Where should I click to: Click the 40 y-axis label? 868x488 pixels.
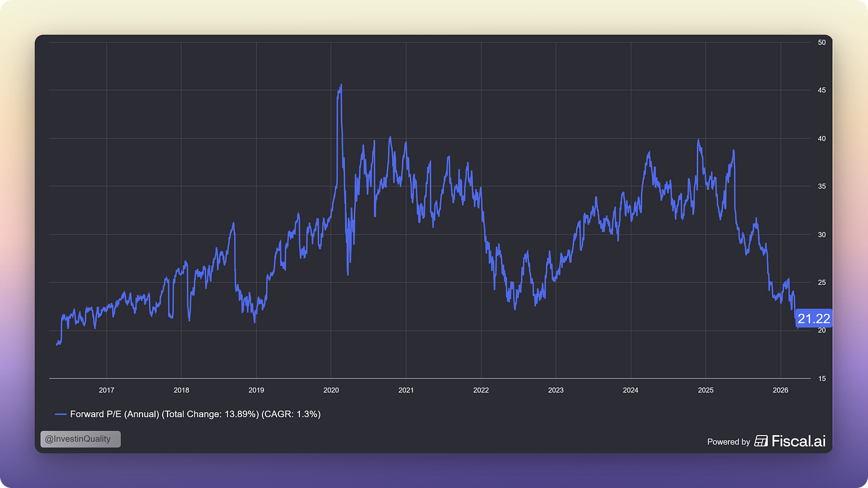click(822, 138)
